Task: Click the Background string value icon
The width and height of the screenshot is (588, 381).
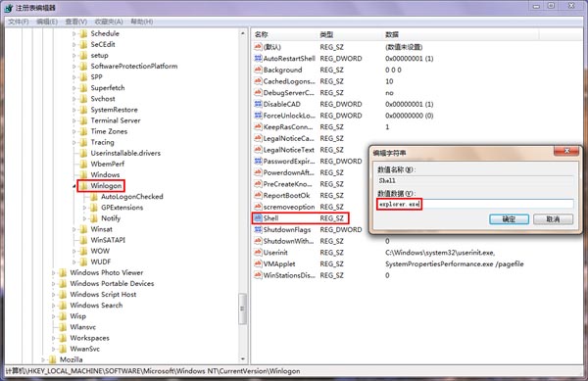Action: 258,70
